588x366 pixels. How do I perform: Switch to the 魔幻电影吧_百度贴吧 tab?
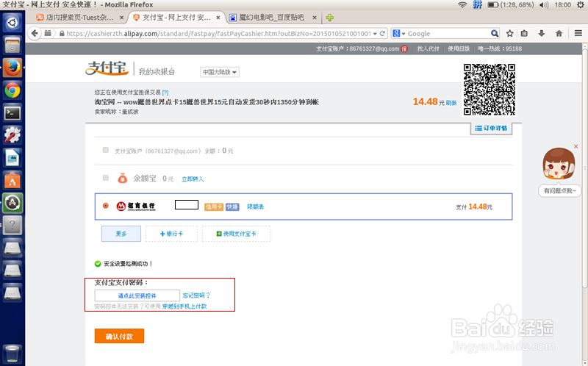pyautogui.click(x=271, y=18)
